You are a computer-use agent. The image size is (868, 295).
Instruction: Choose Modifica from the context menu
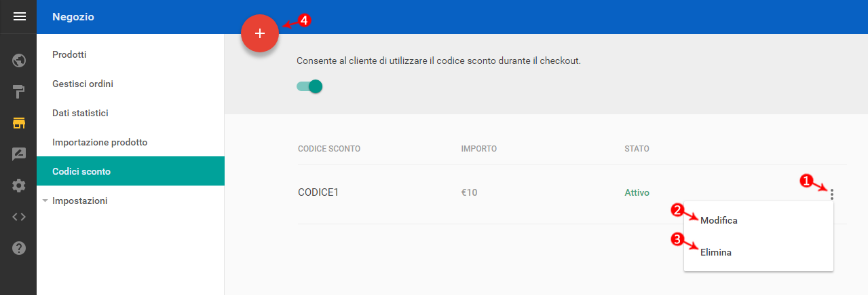(x=719, y=221)
